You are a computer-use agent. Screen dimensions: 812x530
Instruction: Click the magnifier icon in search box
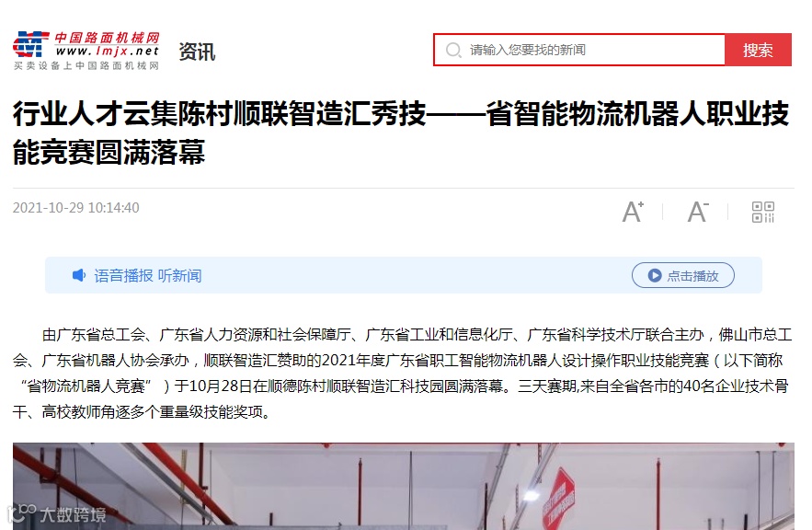[x=453, y=51]
